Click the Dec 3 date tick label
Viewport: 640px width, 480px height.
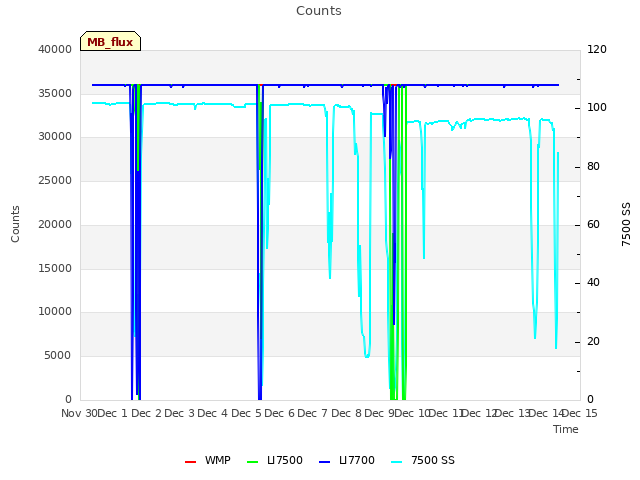180,413
